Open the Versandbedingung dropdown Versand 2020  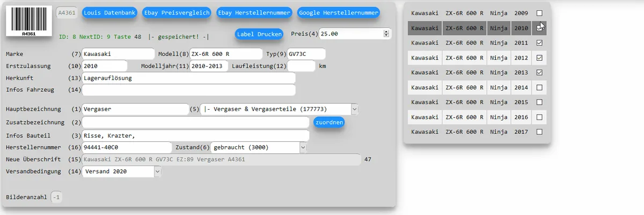coord(122,171)
